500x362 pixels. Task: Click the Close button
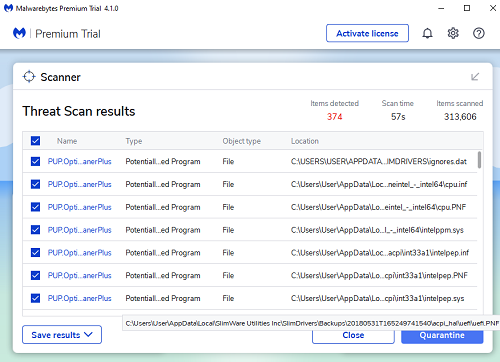click(x=353, y=335)
